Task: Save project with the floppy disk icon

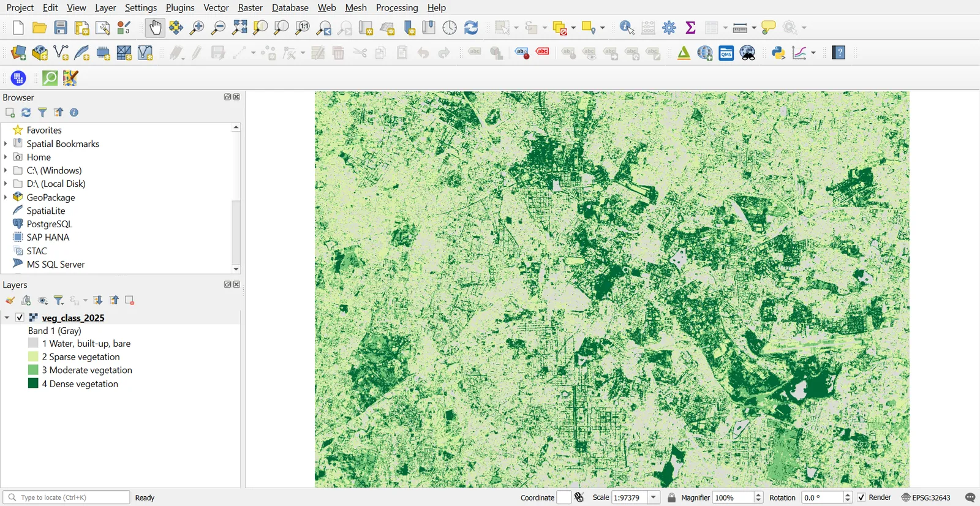Action: coord(61,28)
